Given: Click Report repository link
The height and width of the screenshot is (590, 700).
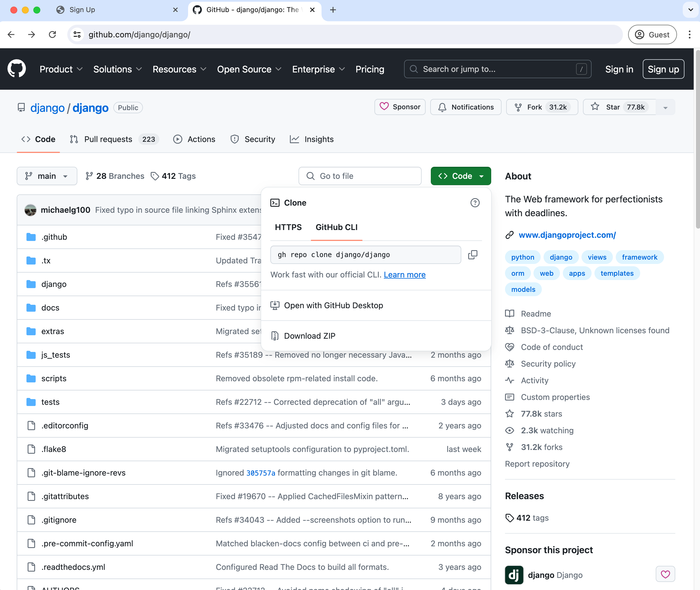Looking at the screenshot, I should (x=537, y=464).
